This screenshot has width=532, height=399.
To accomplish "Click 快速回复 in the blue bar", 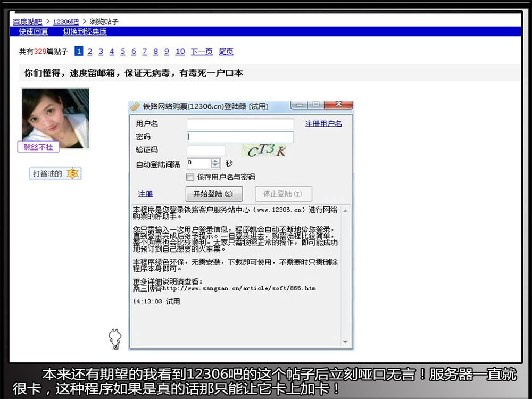I will tap(34, 31).
